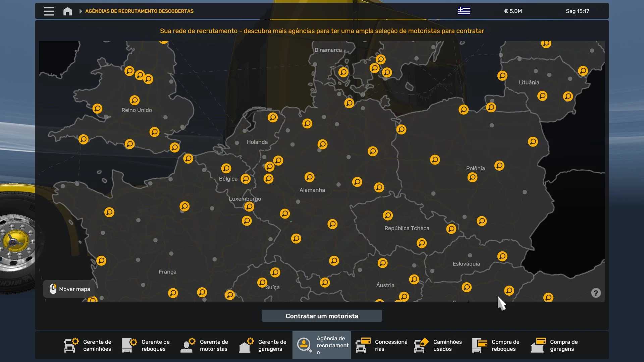Select agency marker beside Bélgica label
Viewport: 644px width, 362px height.
click(246, 179)
